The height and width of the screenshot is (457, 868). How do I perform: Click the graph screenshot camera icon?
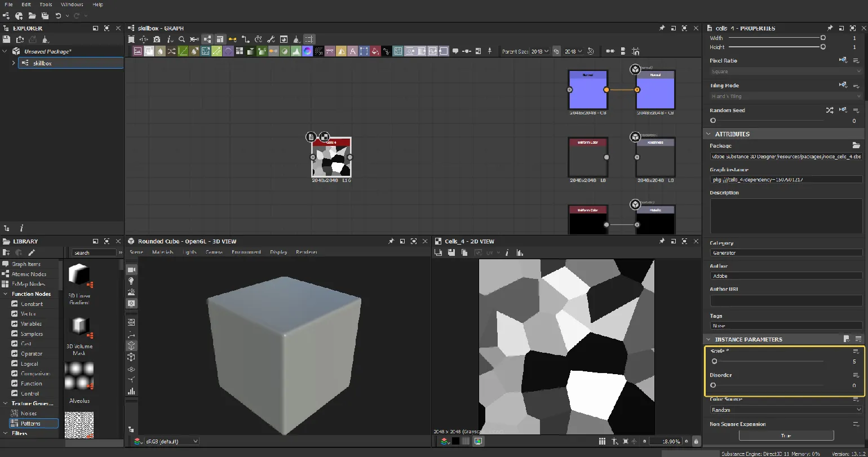point(157,39)
